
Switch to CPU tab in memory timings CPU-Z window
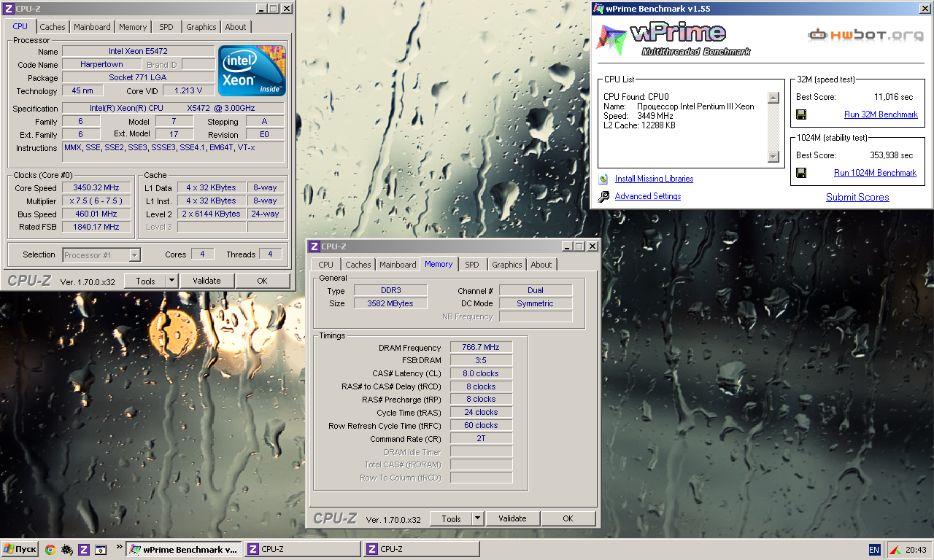326,265
